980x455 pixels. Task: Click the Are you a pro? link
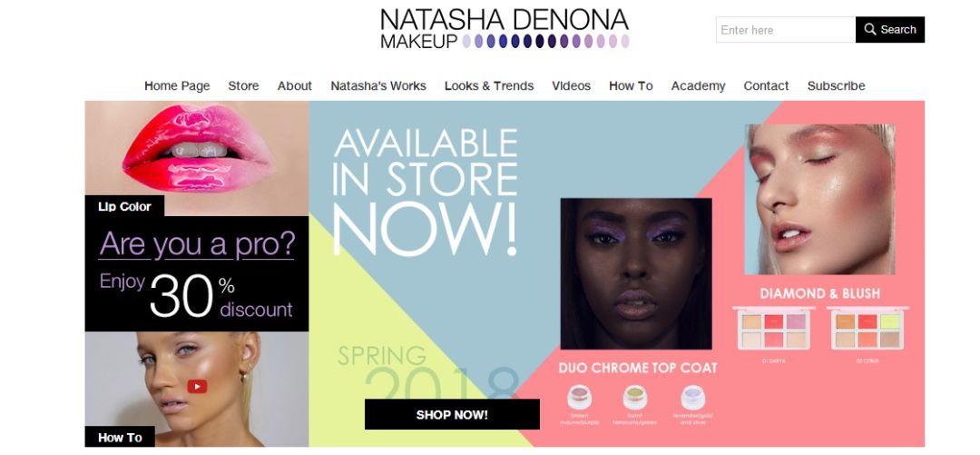point(197,244)
